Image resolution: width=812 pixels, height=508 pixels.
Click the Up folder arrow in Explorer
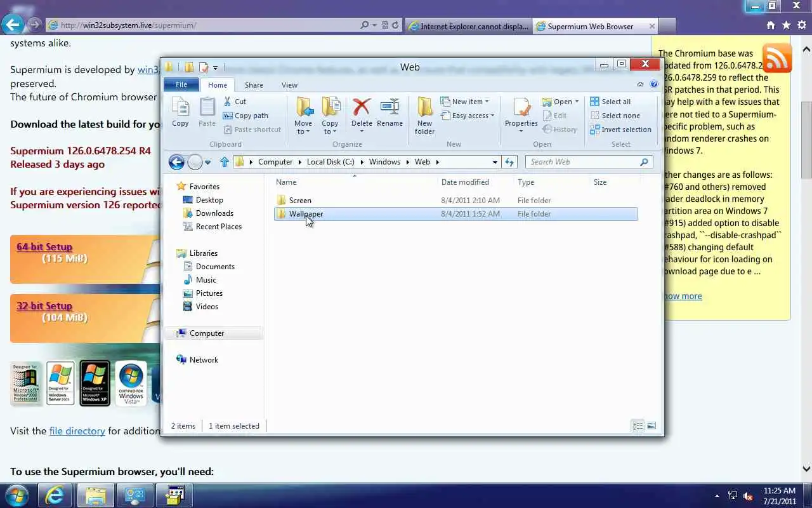click(x=224, y=162)
